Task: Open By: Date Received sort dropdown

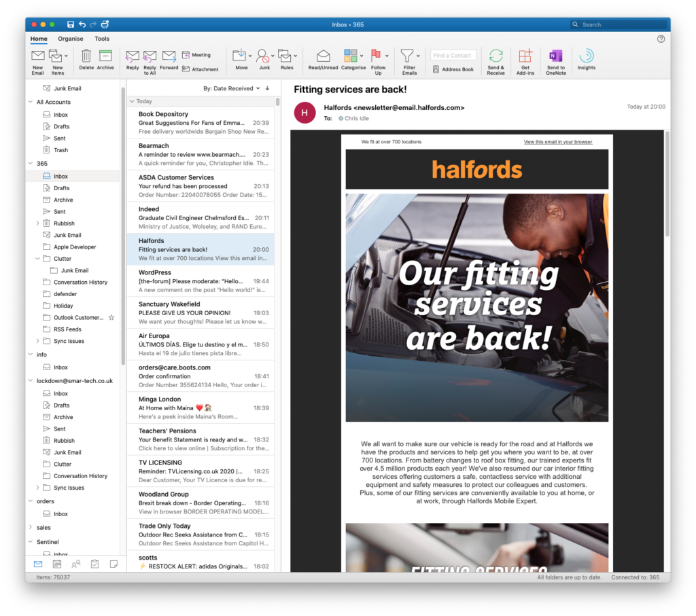Action: [231, 88]
